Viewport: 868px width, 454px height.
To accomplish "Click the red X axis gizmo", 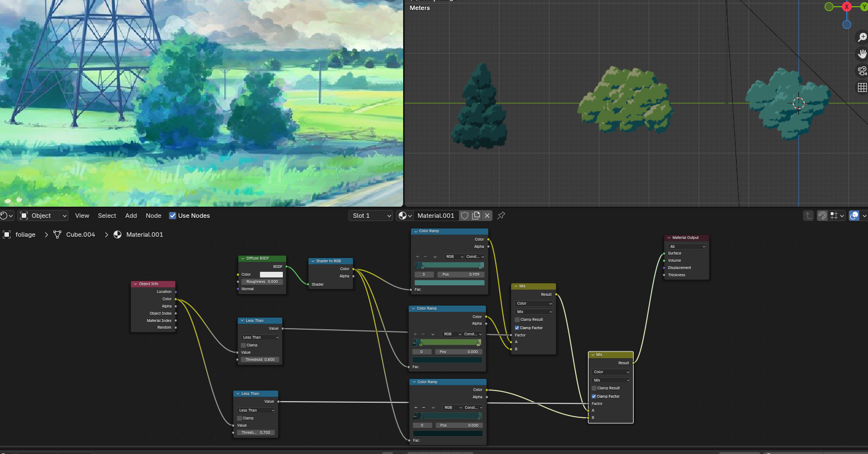I will coord(847,7).
